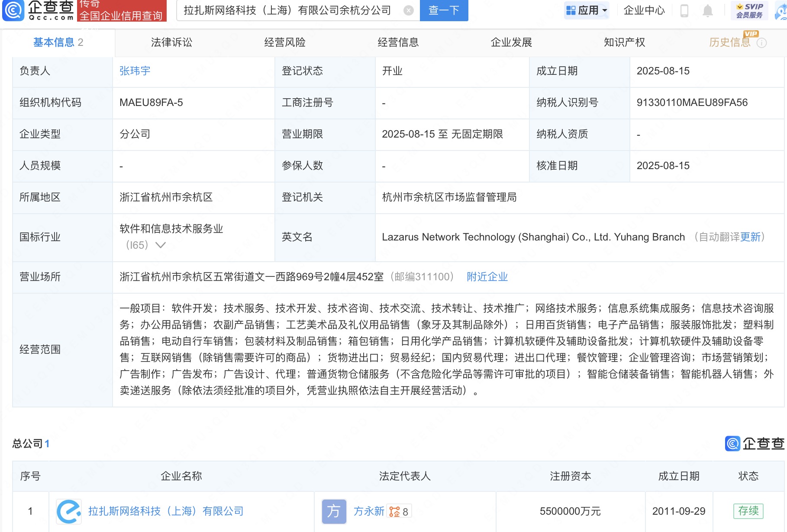This screenshot has width=787, height=532.
Task: Click the 法定代表人 column header
Action: (405, 476)
